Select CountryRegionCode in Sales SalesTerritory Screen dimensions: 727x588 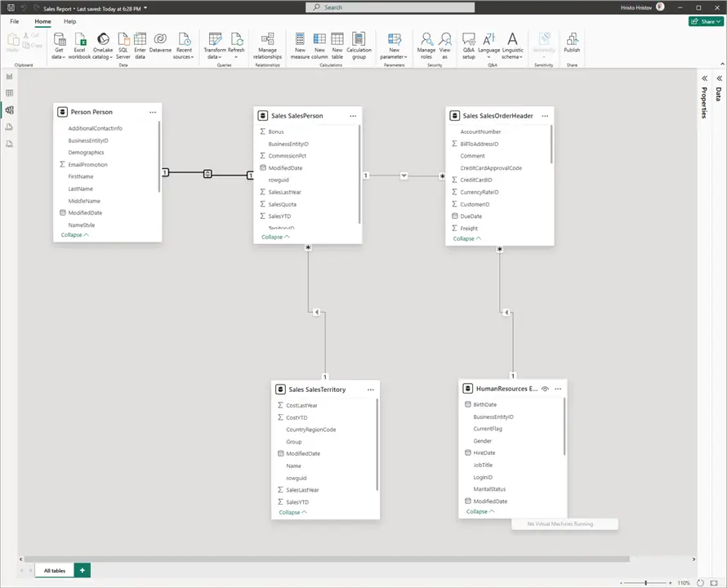point(311,430)
